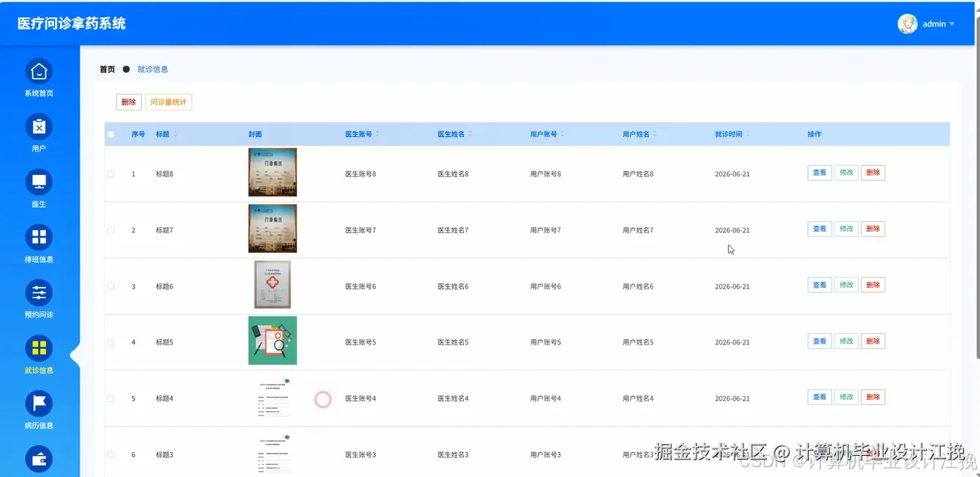Toggle the select-all checkbox in header
This screenshot has width=980, height=477.
[x=110, y=134]
